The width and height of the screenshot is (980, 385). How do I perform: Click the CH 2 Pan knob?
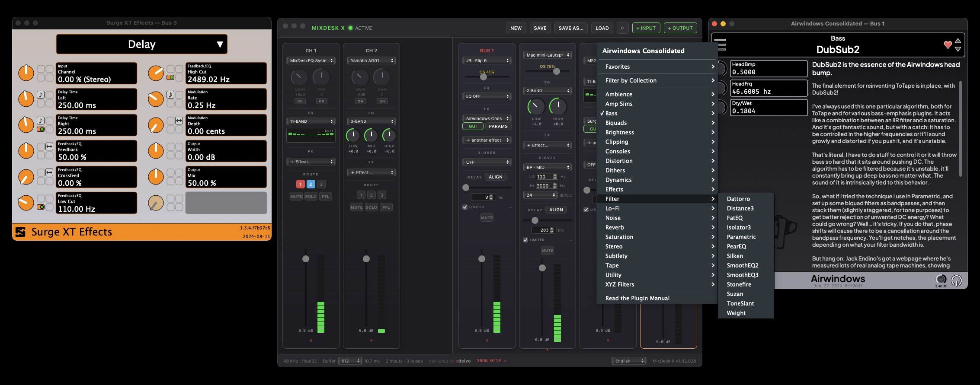(382, 77)
